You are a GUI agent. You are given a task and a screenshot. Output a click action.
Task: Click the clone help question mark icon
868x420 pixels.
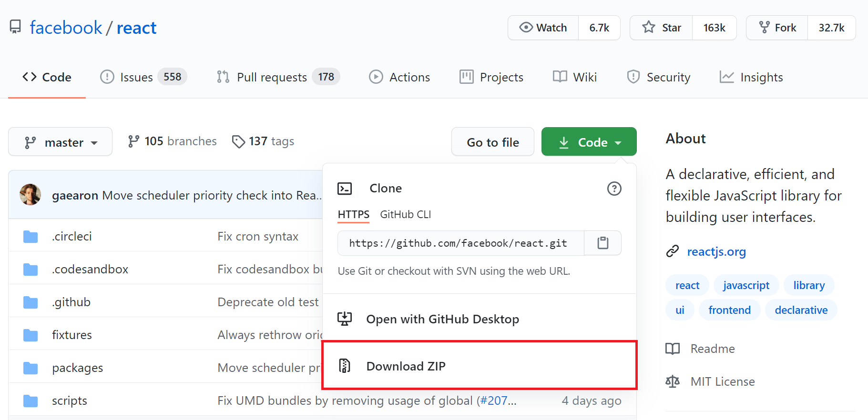pos(614,189)
